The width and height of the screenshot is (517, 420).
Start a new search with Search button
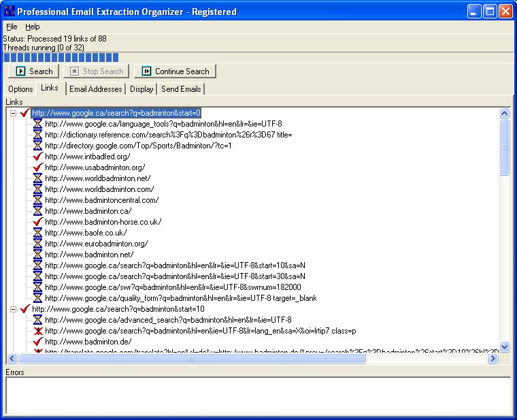[x=34, y=71]
